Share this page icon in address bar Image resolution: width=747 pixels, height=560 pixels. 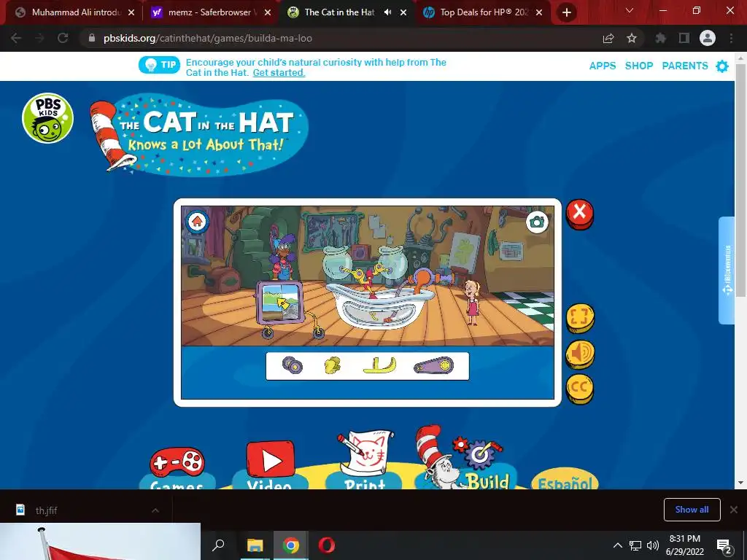[x=608, y=39]
